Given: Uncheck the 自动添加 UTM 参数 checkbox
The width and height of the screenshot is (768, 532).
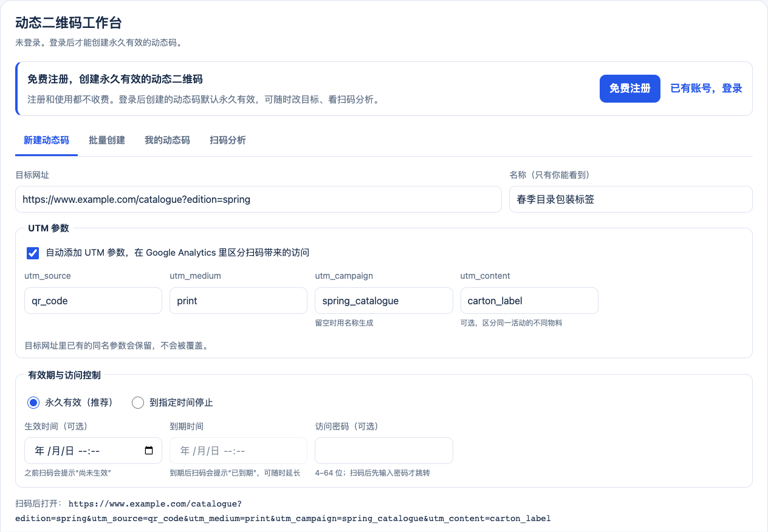Looking at the screenshot, I should (33, 253).
